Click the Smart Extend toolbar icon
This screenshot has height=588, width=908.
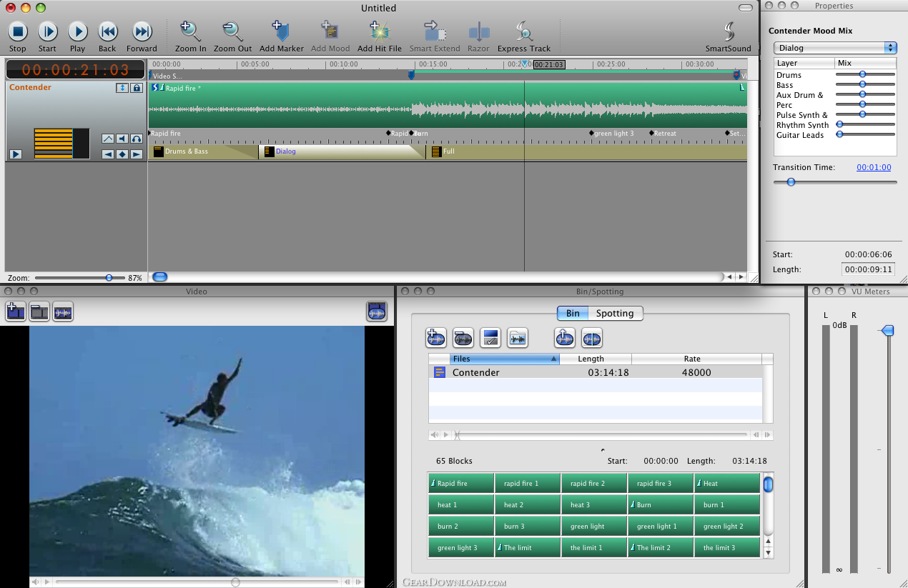tap(434, 31)
